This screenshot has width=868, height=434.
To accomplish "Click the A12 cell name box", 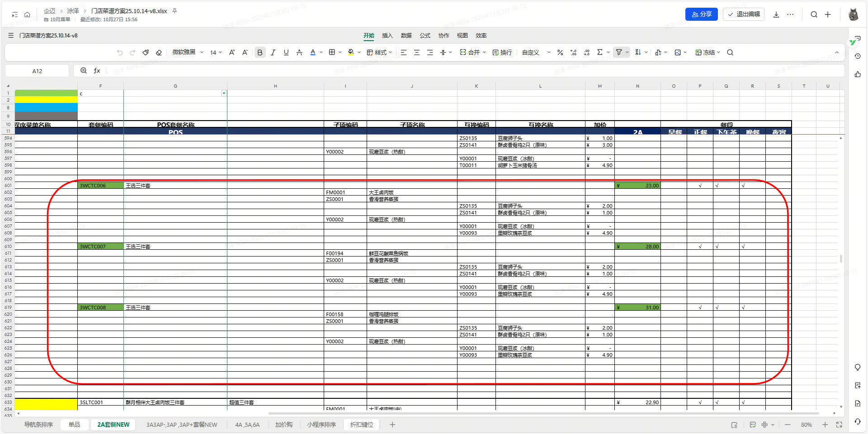I will click(37, 71).
